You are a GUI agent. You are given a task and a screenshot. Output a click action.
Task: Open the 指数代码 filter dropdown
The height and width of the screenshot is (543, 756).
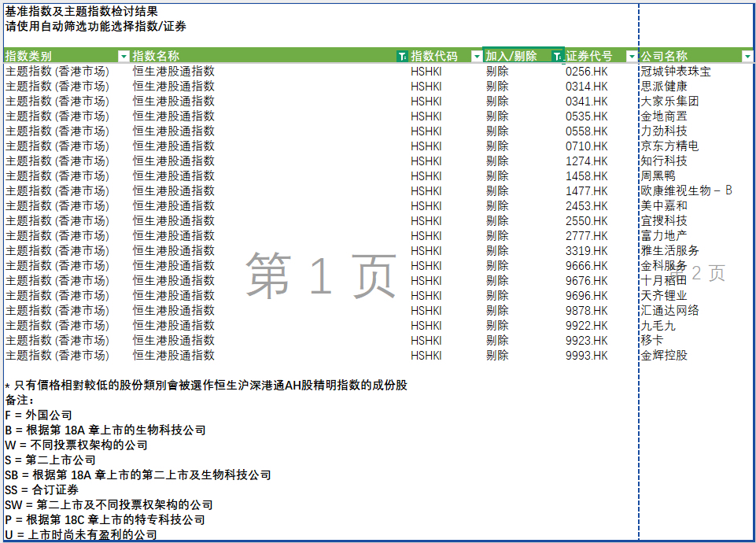point(477,57)
